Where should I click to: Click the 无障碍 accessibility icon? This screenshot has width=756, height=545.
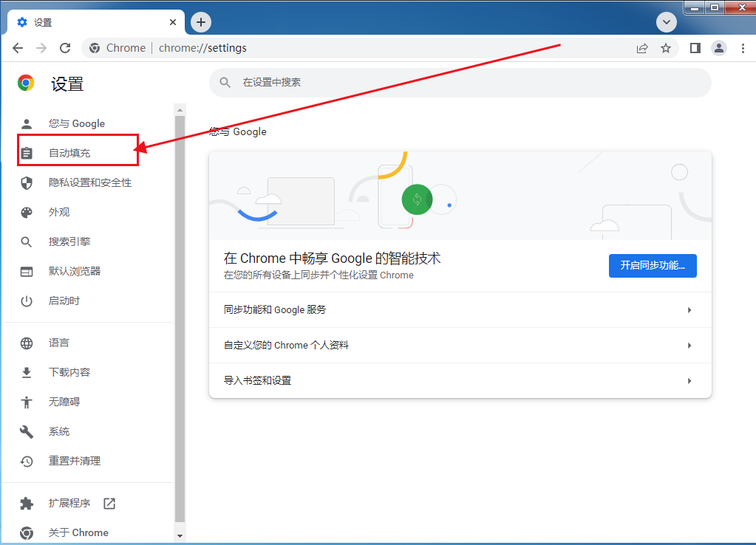(27, 402)
